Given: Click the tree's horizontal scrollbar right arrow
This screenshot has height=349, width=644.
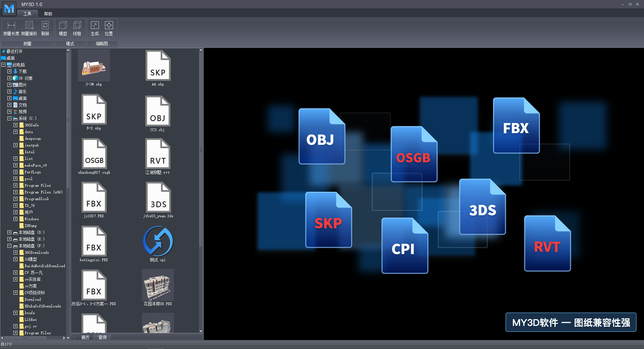Looking at the screenshot, I should click(x=64, y=338).
